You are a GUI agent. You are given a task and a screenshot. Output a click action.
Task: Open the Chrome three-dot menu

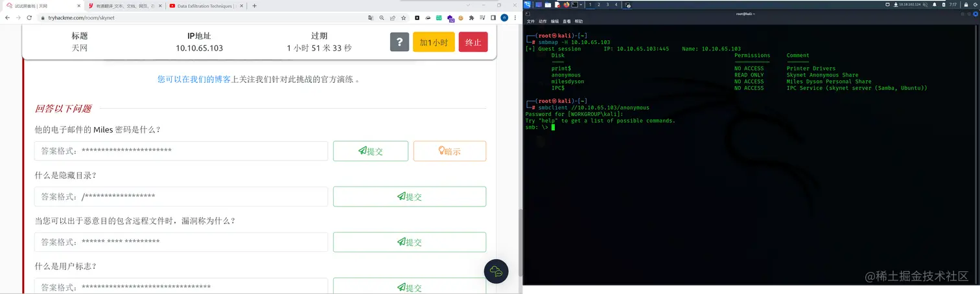point(515,17)
